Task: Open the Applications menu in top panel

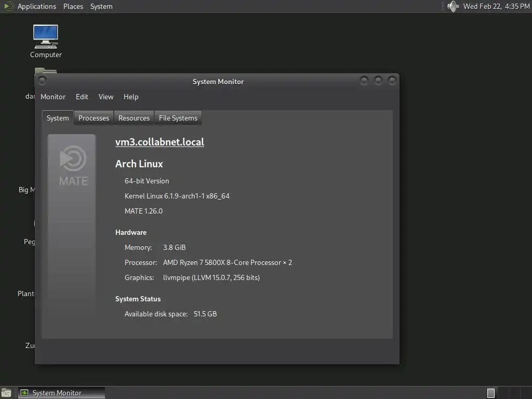Action: [37, 6]
